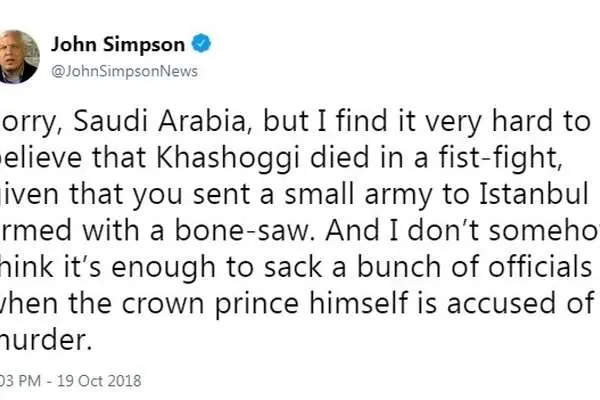Click the blue verified badge icon
Image resolution: width=600 pixels, height=400 pixels.
pos(201,43)
